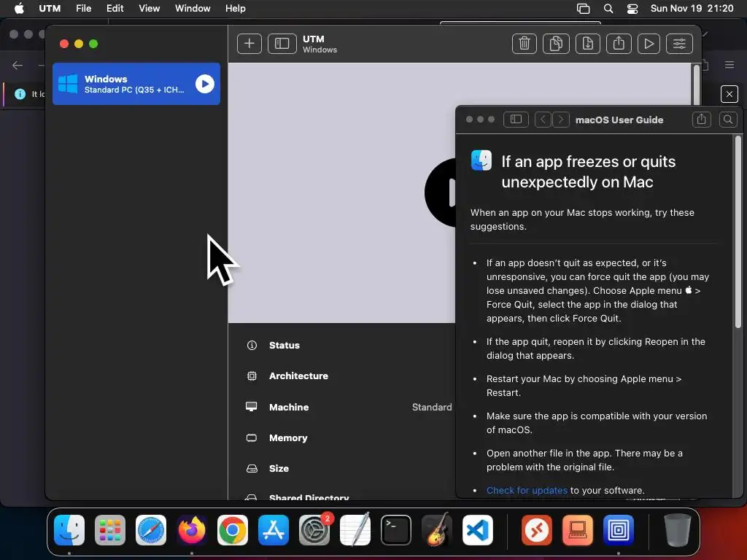Toggle the UTM sidebar from toolbar
The height and width of the screenshot is (560, 747).
coord(282,44)
